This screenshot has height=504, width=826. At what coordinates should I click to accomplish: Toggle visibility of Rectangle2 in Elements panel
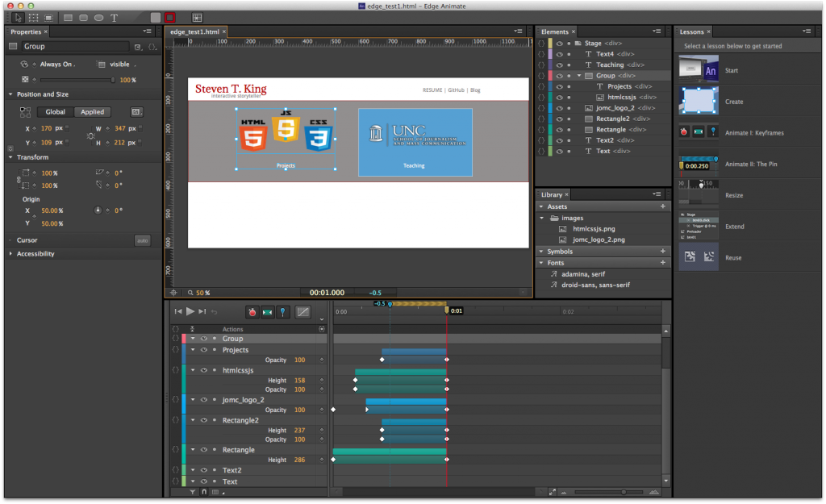[560, 119]
